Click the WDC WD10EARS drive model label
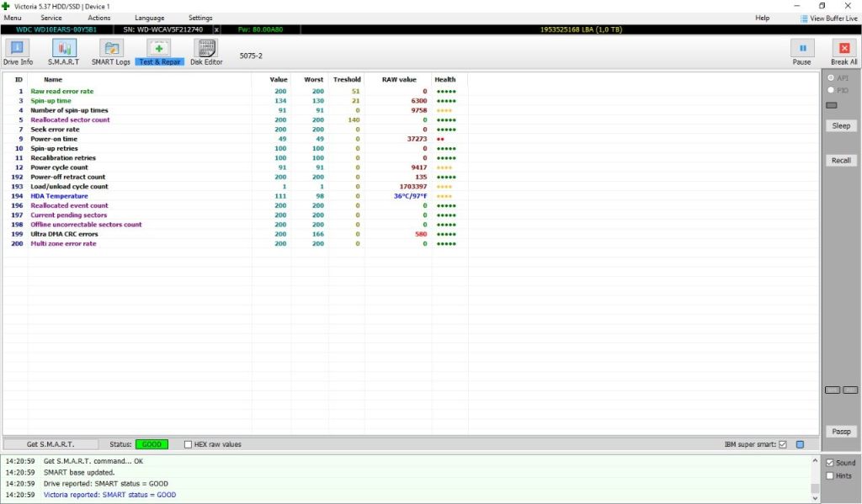 (56, 29)
